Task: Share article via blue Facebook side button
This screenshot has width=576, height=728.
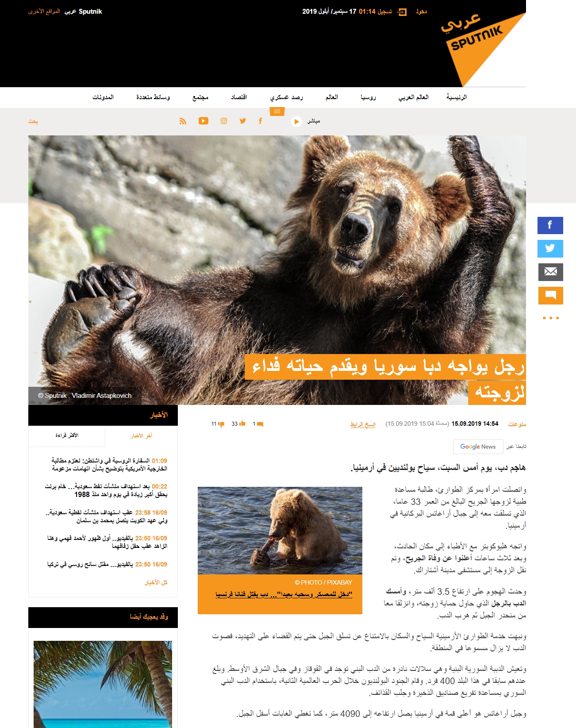Action: pyautogui.click(x=550, y=225)
